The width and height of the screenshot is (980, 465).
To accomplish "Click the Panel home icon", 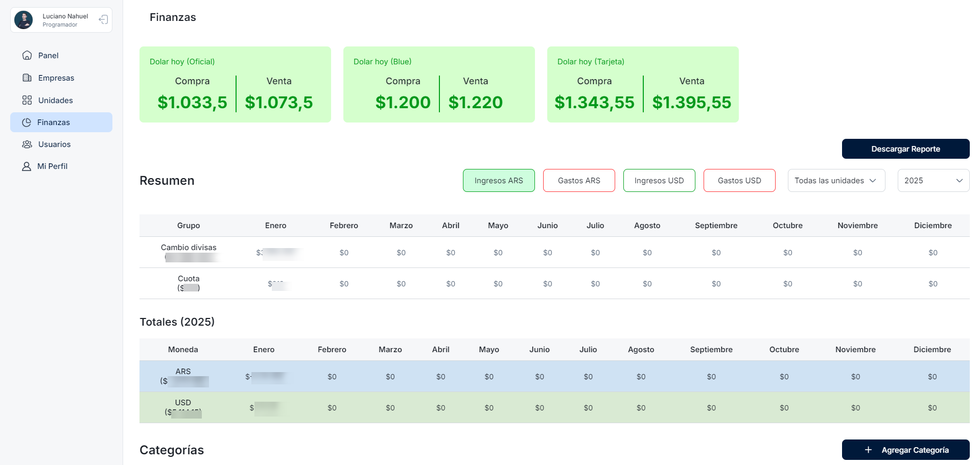I will 27,56.
